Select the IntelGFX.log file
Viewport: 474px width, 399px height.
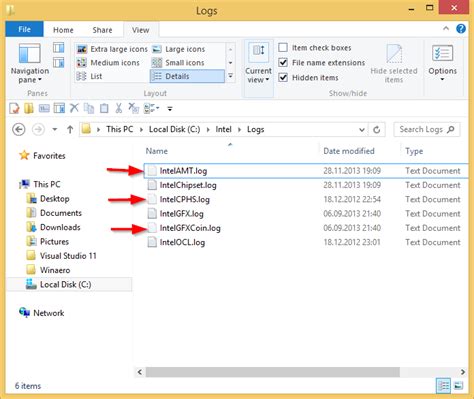click(x=305, y=214)
